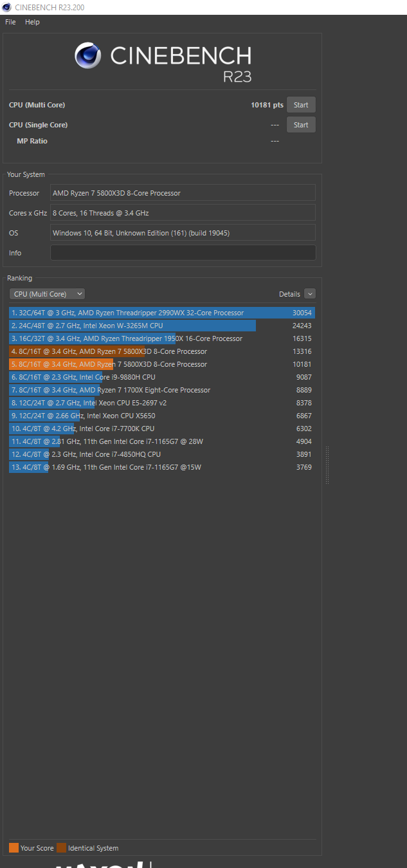Click the 10181 pts multi core score
Image resolution: width=407 pixels, height=868 pixels.
[267, 105]
